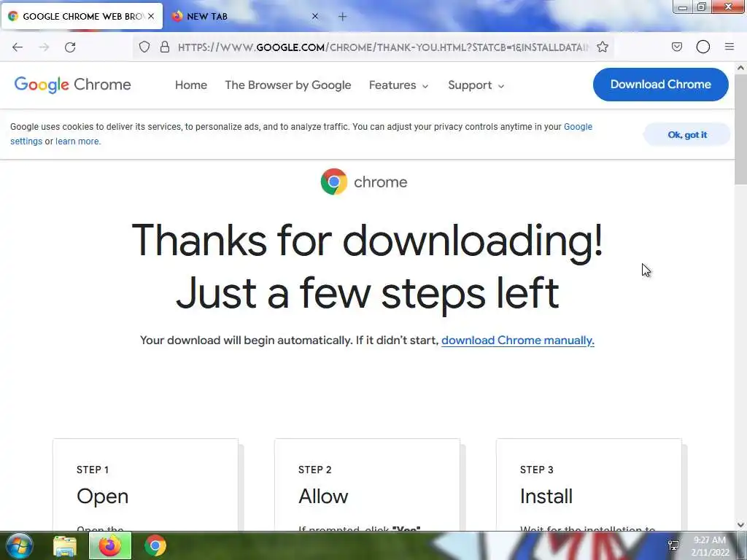Open the Save to Pocket icon
The height and width of the screenshot is (560, 747).
pos(677,47)
